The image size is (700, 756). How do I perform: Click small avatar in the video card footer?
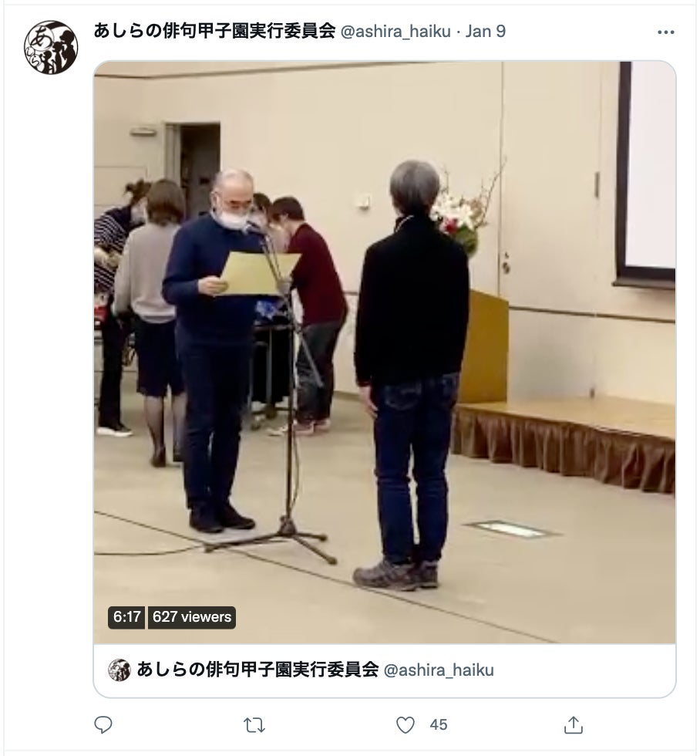[x=119, y=670]
